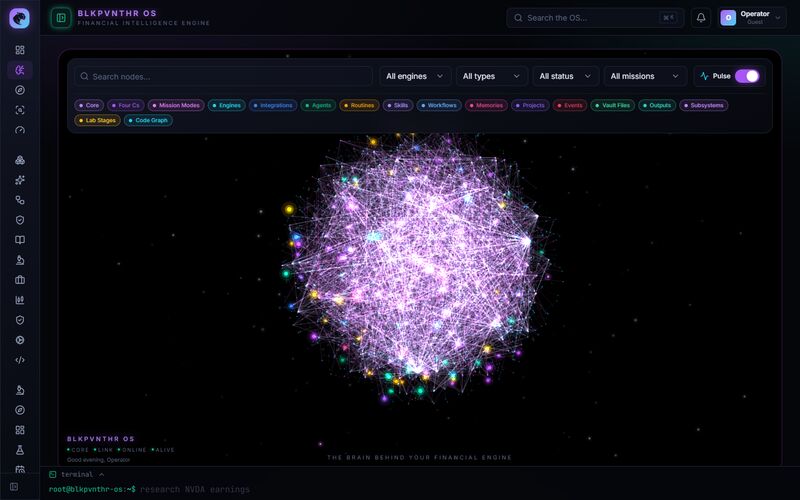800x500 pixels.
Task: Toggle the Skills filter chip
Action: click(x=398, y=106)
